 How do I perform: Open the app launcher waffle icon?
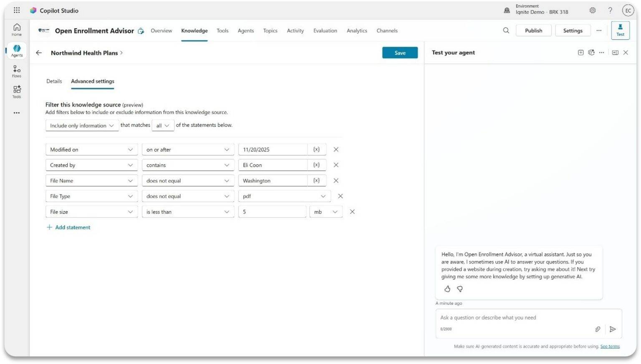(x=17, y=10)
